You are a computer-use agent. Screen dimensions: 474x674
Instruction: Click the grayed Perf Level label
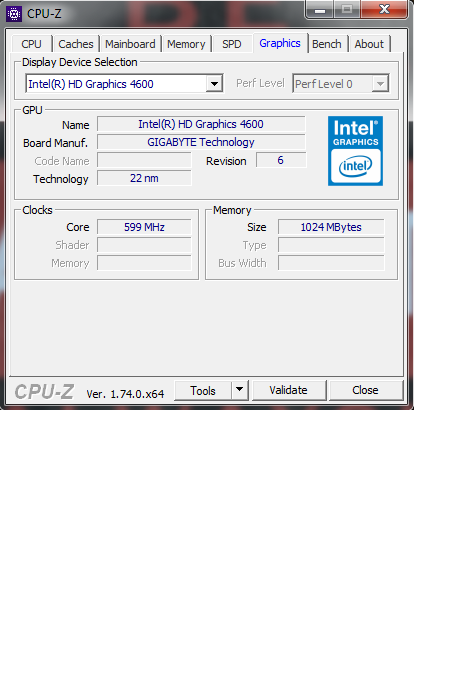pos(260,83)
